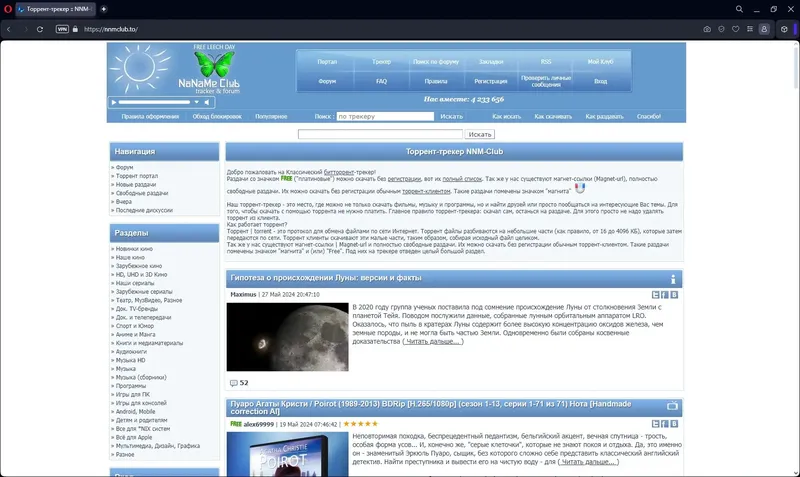Open the Трекер menu item

[381, 62]
